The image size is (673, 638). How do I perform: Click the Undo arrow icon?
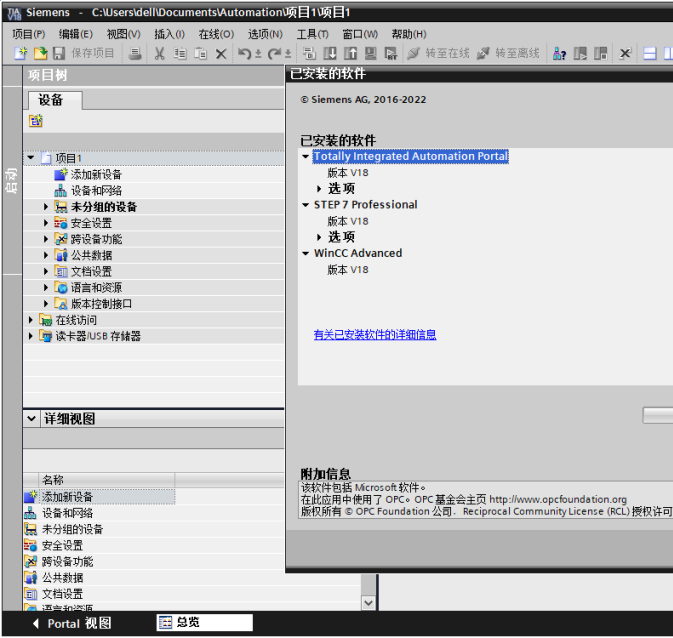tap(244, 53)
